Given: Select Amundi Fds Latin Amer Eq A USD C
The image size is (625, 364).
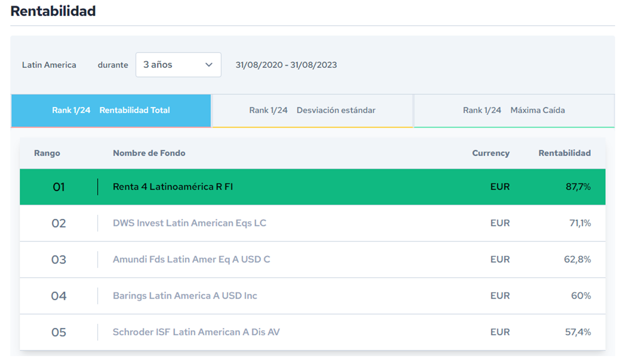Looking at the screenshot, I should click(191, 259).
